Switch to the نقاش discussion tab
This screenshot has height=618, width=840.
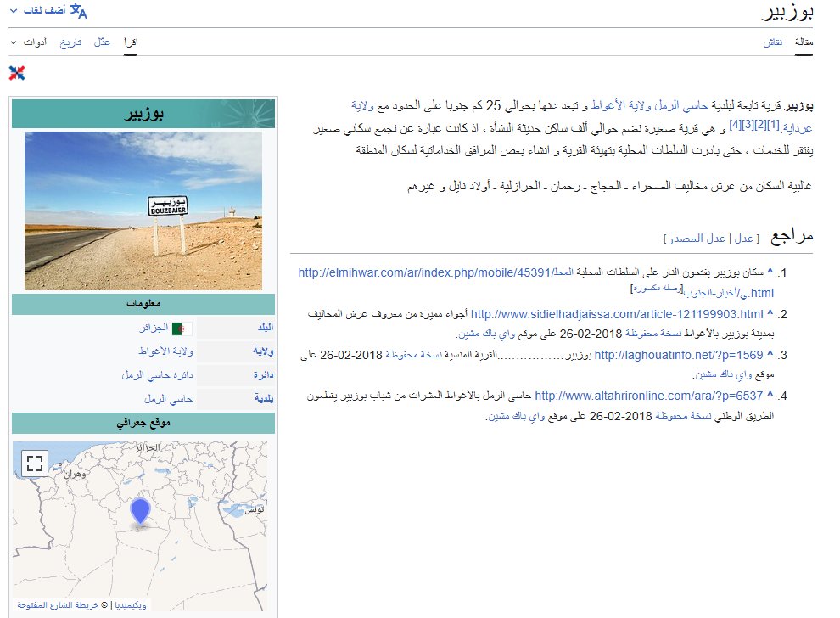[772, 42]
